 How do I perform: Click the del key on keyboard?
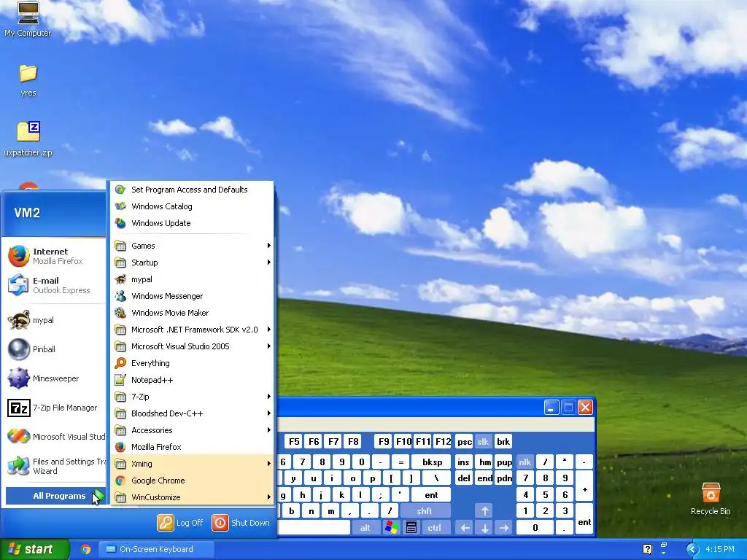(464, 478)
